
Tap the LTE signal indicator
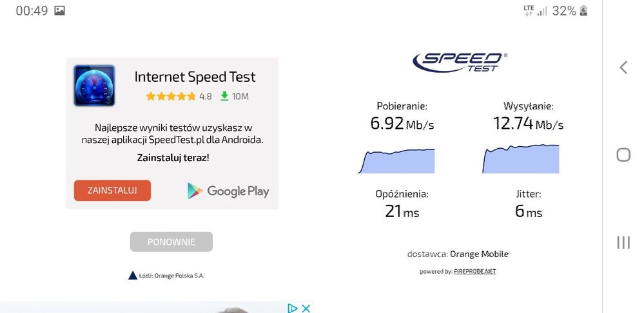click(535, 11)
